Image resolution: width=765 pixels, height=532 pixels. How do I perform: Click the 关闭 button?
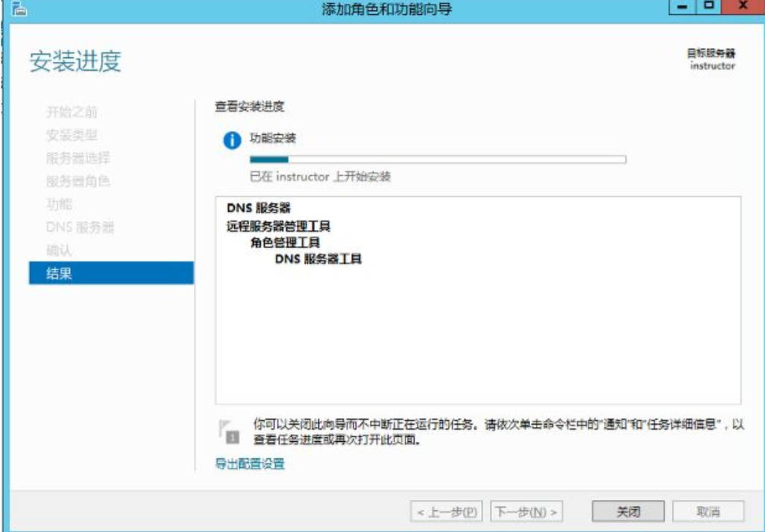628,512
